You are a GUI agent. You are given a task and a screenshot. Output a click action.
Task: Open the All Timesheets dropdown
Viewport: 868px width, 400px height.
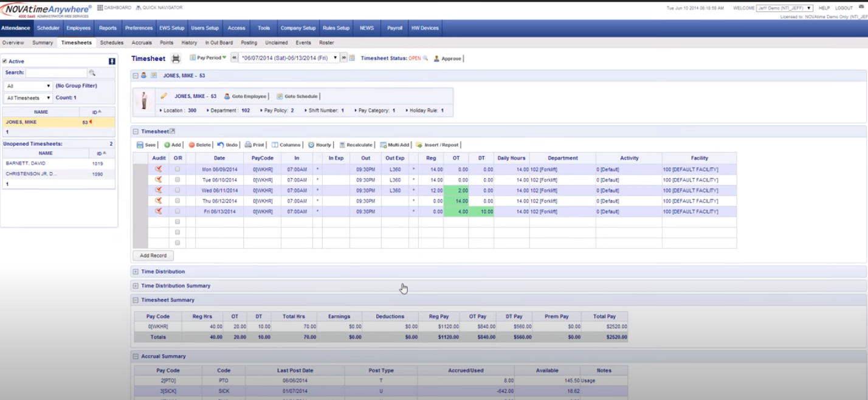pos(28,98)
